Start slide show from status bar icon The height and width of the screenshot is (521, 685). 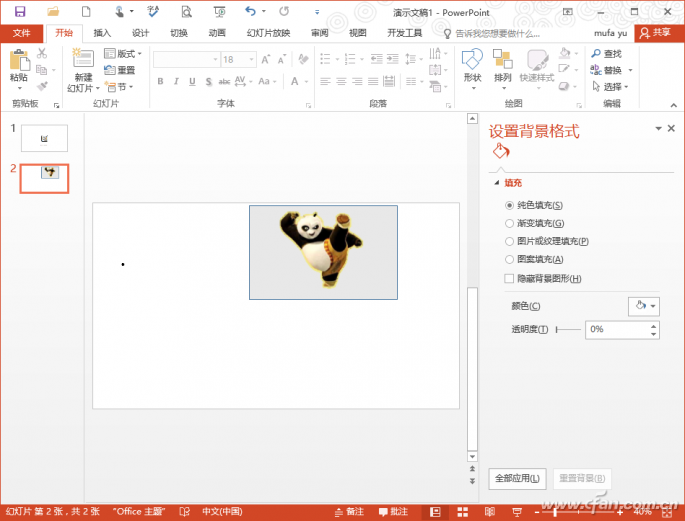pyautogui.click(x=517, y=512)
